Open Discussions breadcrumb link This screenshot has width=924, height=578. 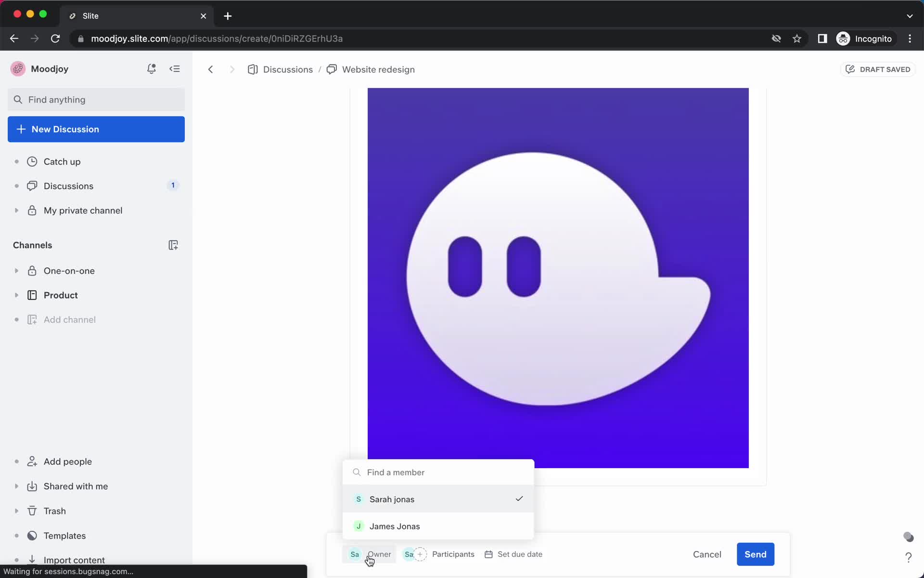pos(288,69)
